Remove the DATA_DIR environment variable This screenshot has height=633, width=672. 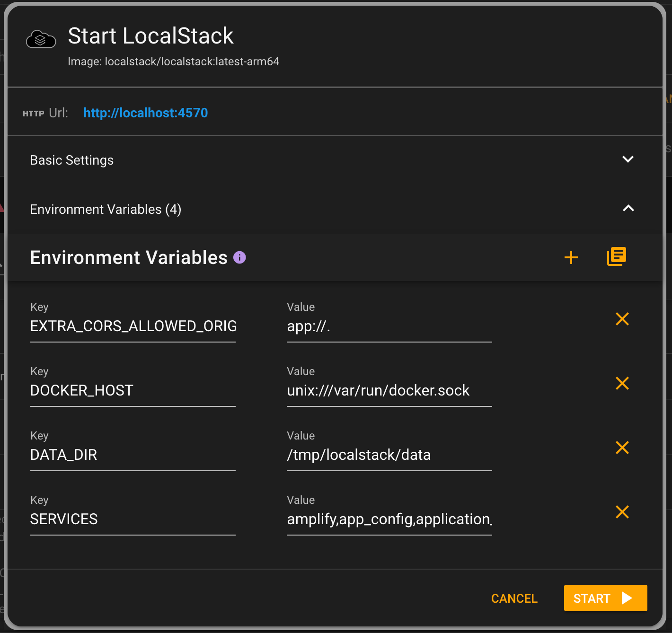tap(622, 448)
